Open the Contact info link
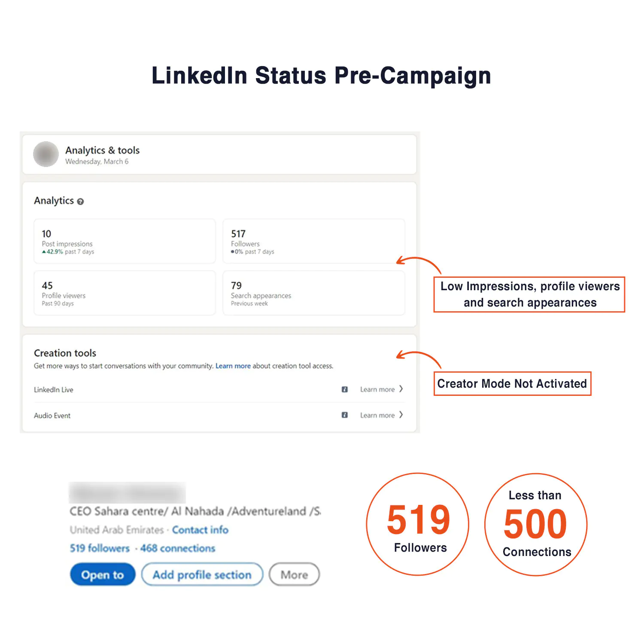644x644 pixels. pyautogui.click(x=200, y=530)
